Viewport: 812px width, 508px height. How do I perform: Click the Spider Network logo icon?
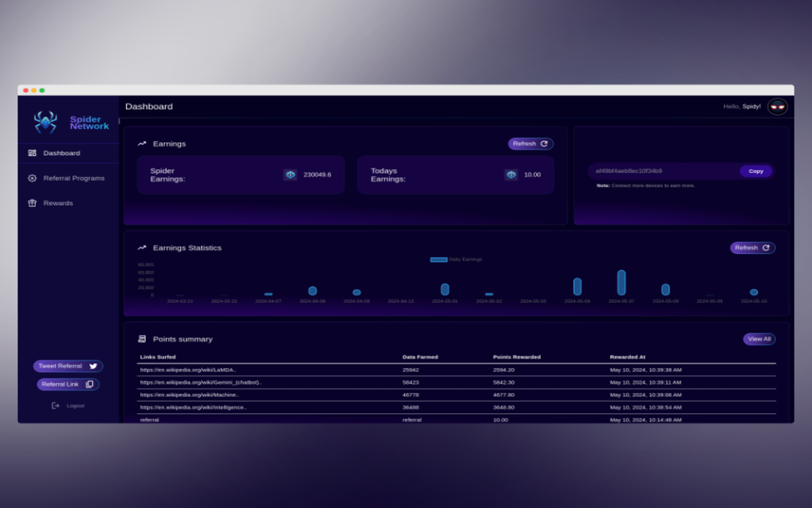click(46, 122)
